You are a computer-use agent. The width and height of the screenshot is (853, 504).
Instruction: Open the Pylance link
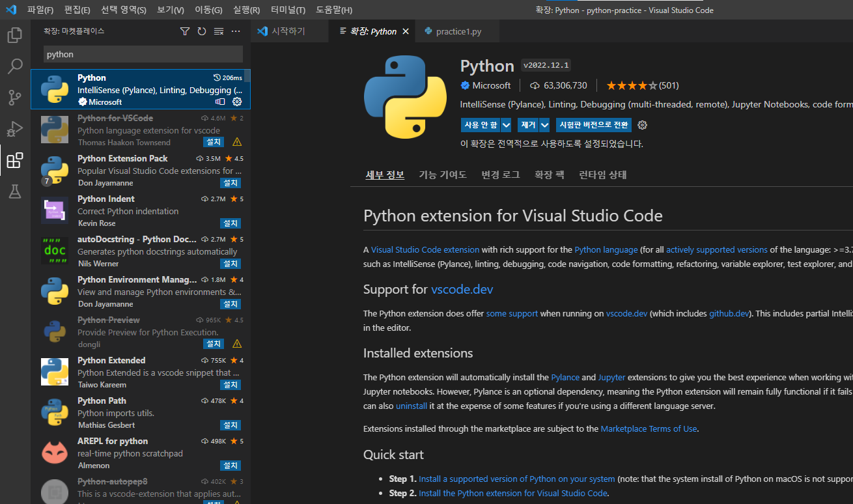point(565,377)
